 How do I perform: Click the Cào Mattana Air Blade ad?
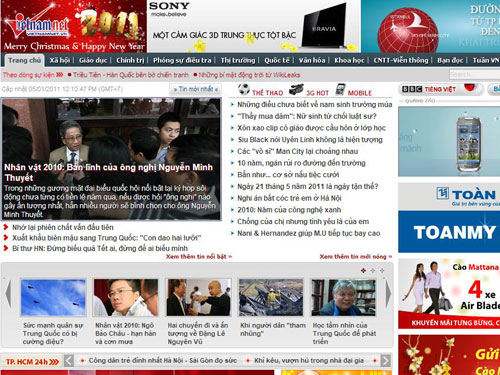click(x=449, y=294)
